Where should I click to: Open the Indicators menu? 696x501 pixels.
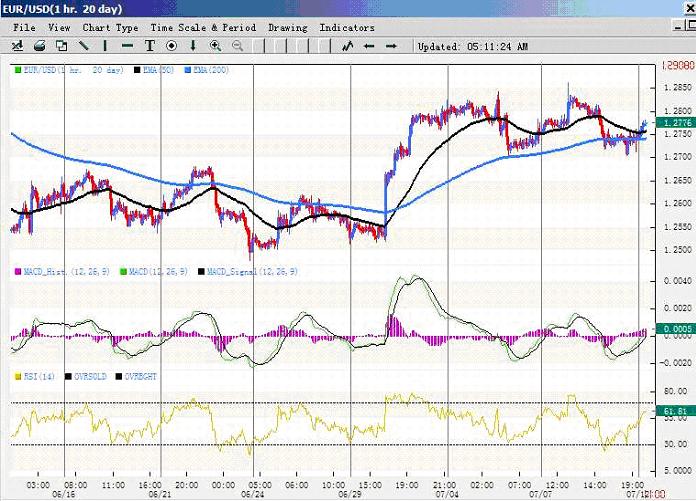click(346, 28)
